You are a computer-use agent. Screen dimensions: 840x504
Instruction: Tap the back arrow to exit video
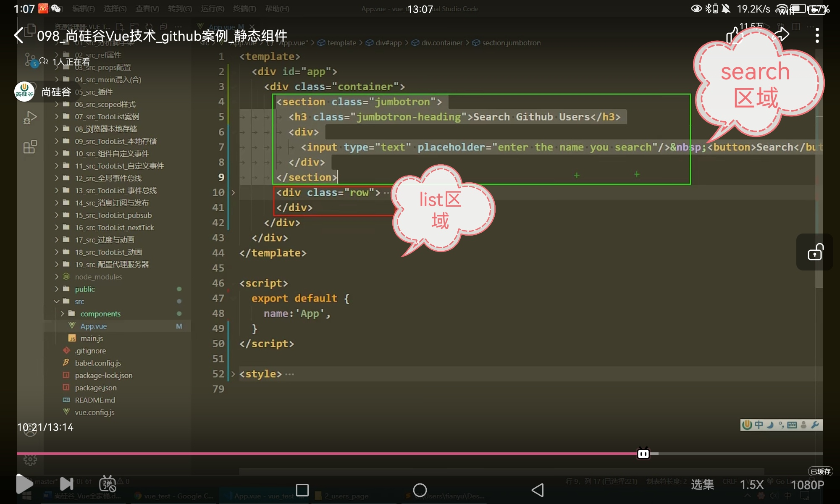(x=19, y=36)
